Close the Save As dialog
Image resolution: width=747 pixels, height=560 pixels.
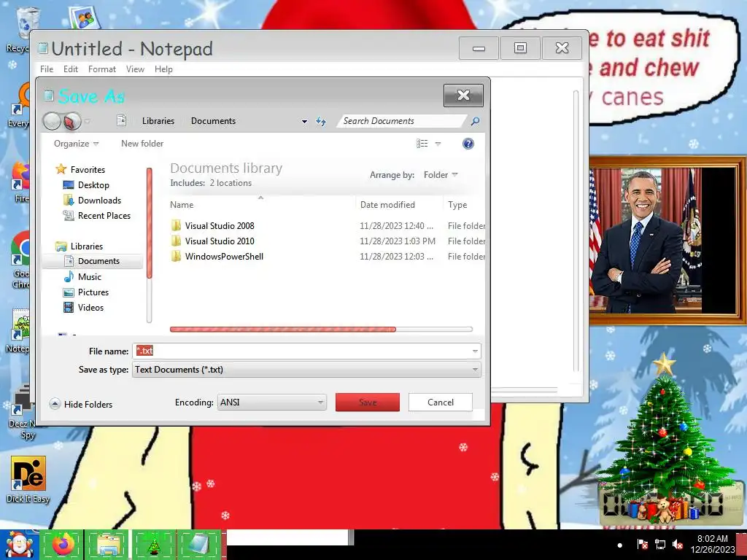463,96
